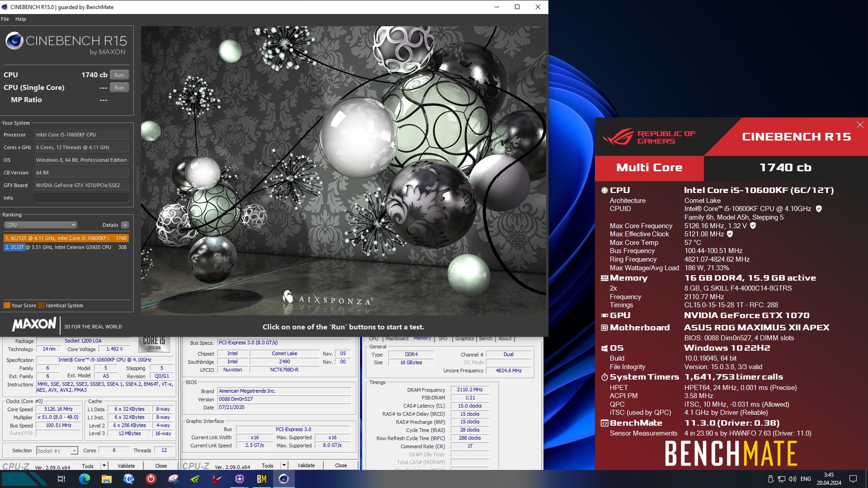The image size is (868, 488).
Task: Click the Multi Core label in BenchMate
Action: coord(649,168)
